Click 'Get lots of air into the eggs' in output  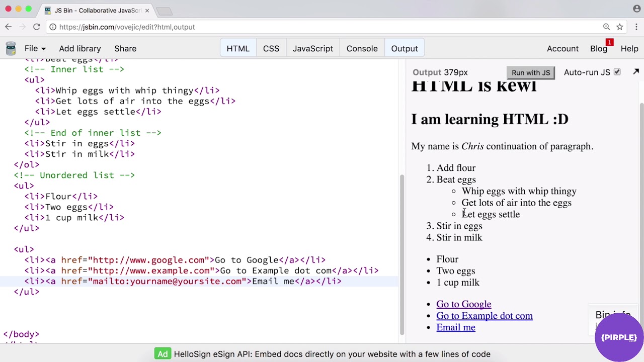[516, 203]
